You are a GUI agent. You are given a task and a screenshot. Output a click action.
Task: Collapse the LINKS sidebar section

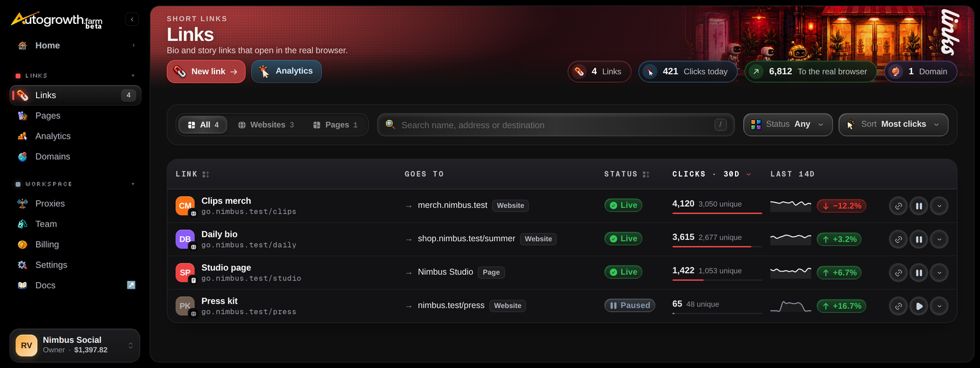tap(133, 75)
